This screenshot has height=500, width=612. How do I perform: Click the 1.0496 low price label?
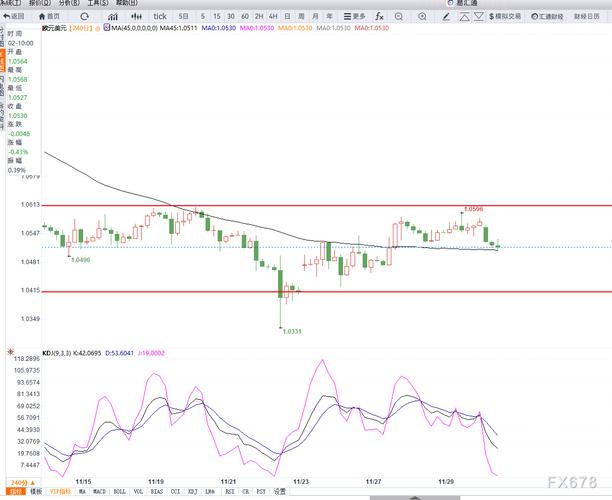tap(80, 260)
